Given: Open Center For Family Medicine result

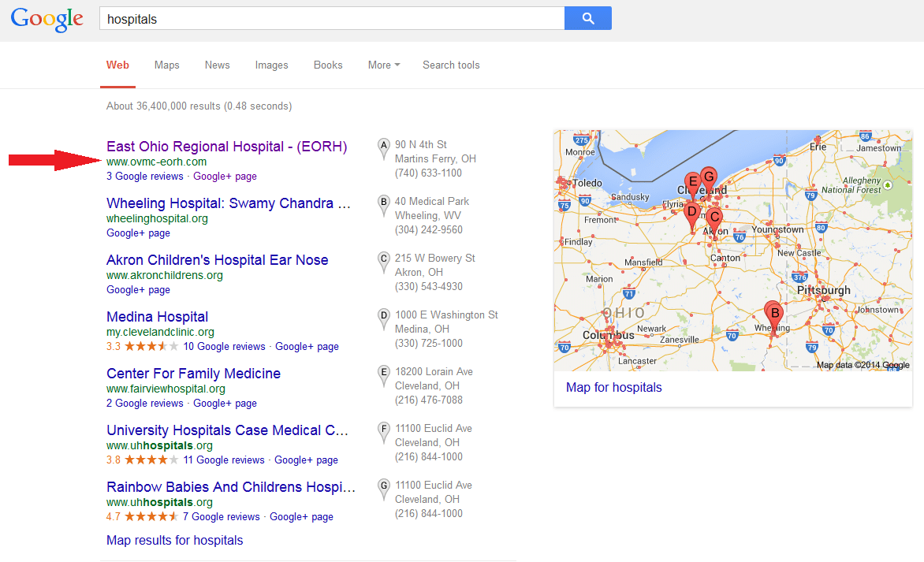Looking at the screenshot, I should pos(193,374).
